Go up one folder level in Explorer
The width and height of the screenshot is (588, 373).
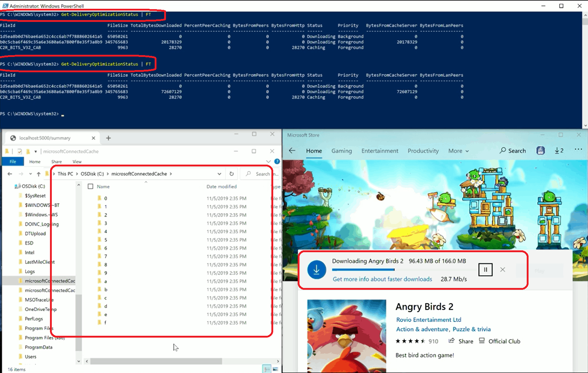pyautogui.click(x=39, y=174)
